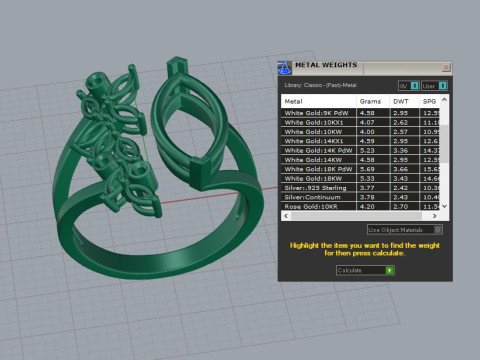The image size is (480, 360).
Task: Select the White Gold:14KX1 row
Action: (x=360, y=141)
